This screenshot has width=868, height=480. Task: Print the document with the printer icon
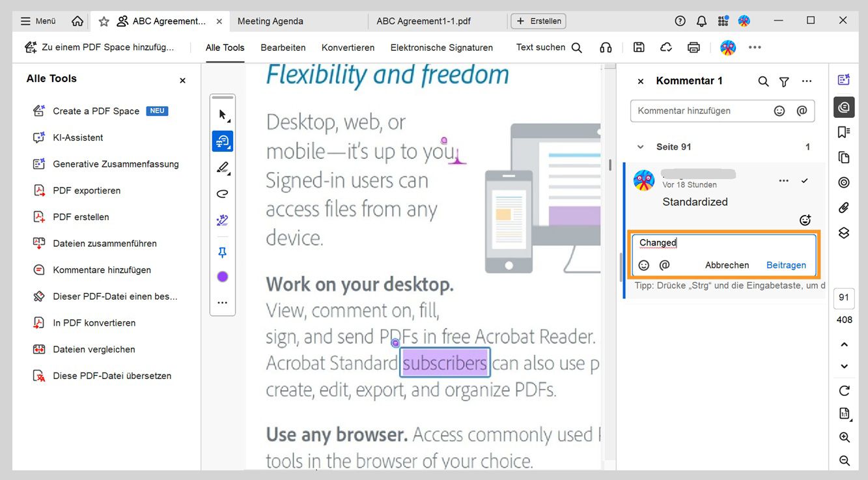(x=693, y=48)
